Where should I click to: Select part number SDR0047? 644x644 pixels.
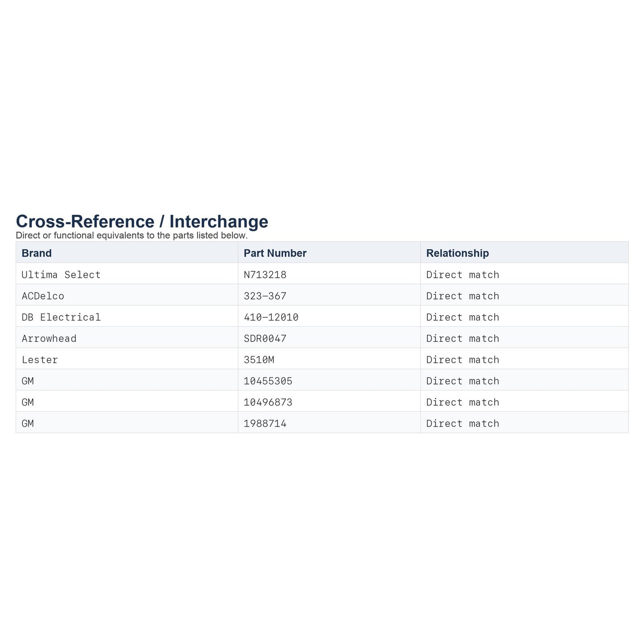265,339
